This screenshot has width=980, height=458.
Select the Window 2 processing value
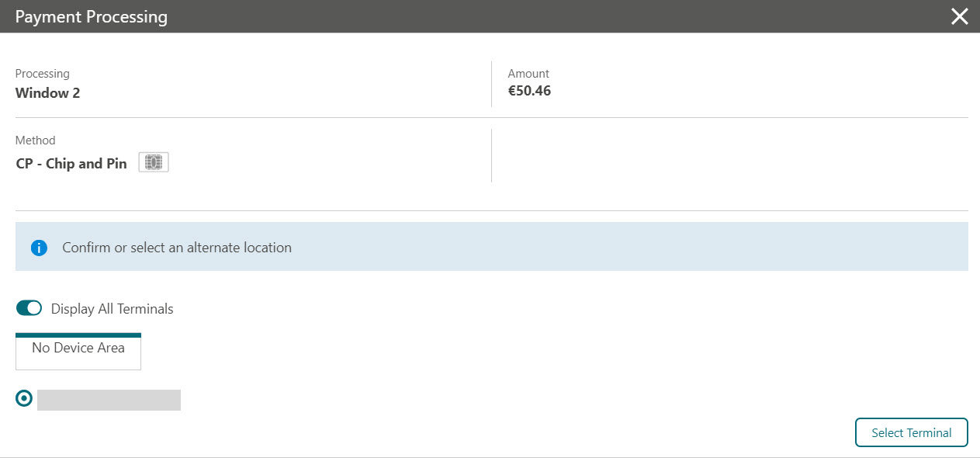[47, 93]
